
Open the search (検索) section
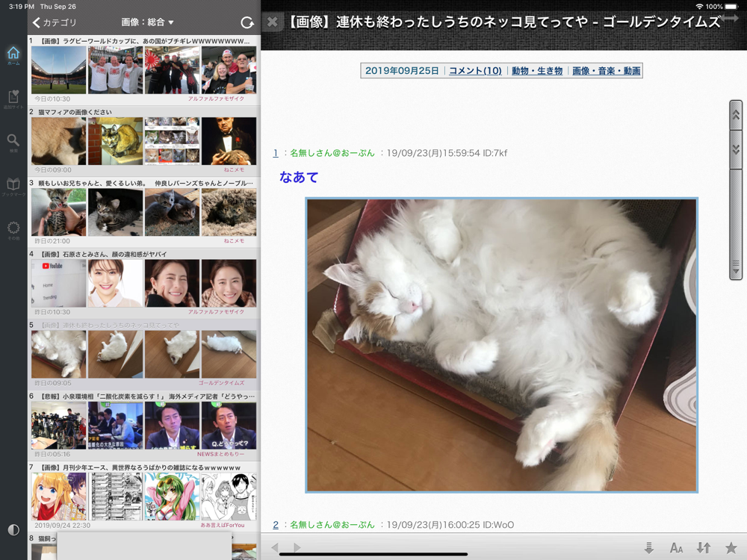click(13, 143)
